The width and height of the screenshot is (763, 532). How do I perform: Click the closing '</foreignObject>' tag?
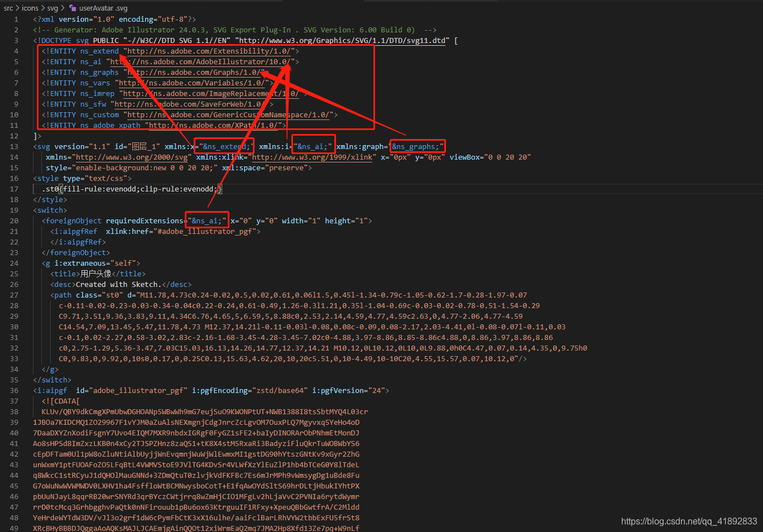76,253
